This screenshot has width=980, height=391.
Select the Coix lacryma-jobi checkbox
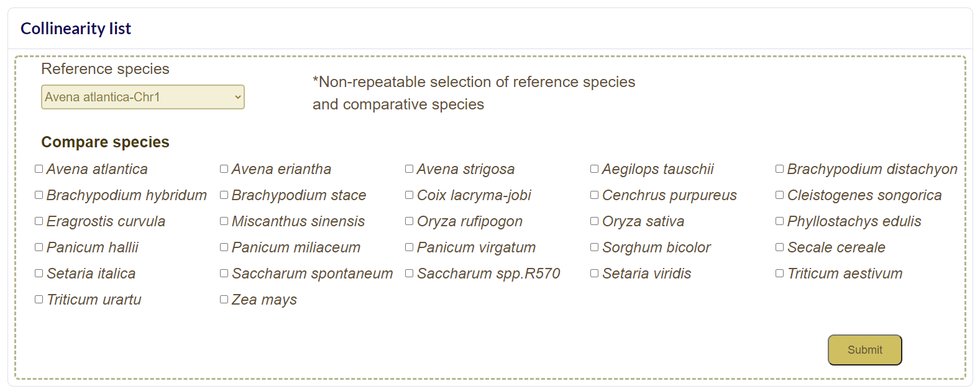pos(410,195)
